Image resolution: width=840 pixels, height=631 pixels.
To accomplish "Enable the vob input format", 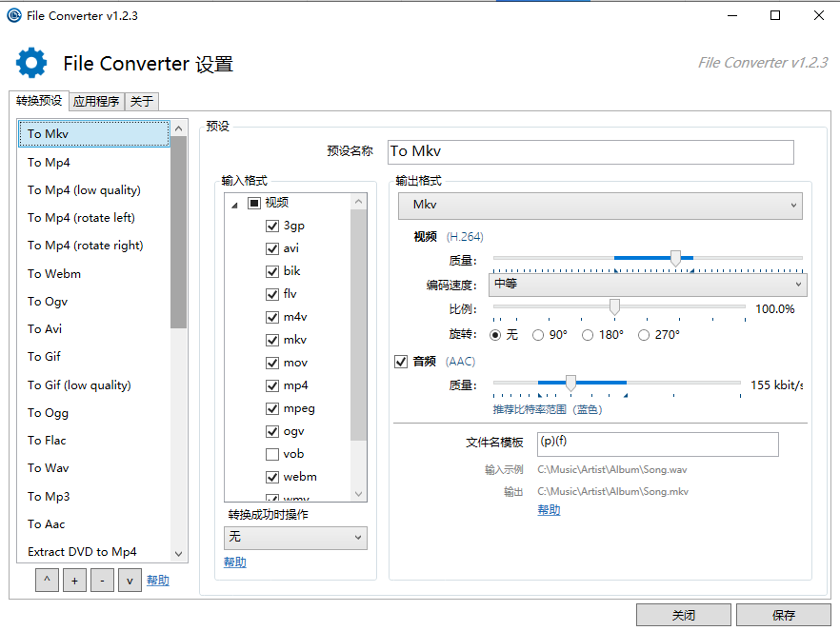I will pos(272,454).
